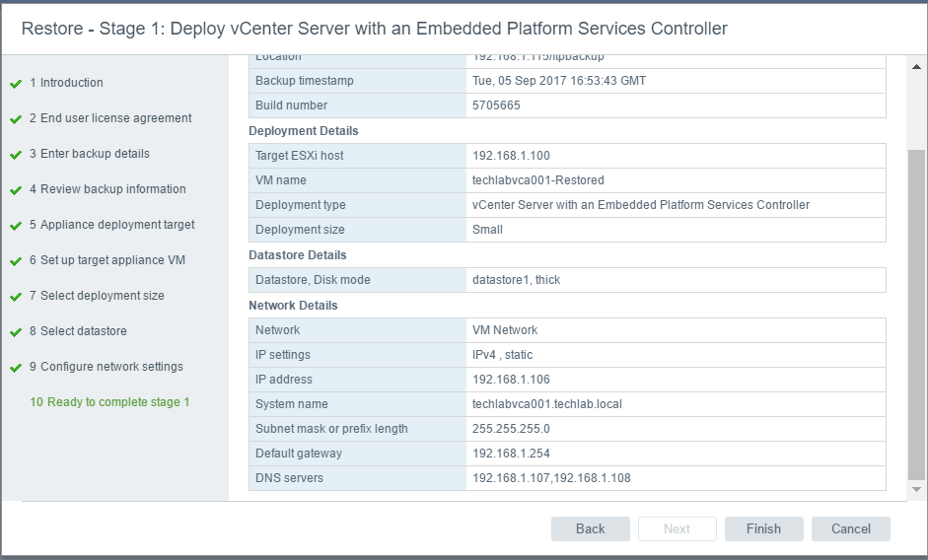Click the Default gateway label
928x560 pixels.
[x=299, y=454]
